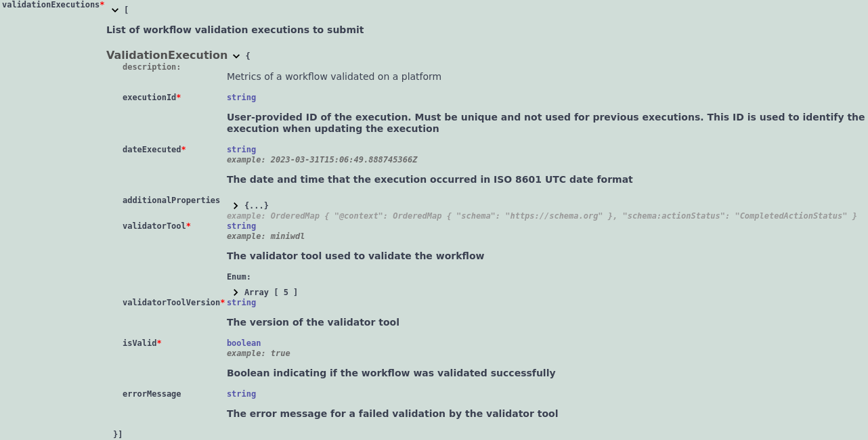Viewport: 868px width, 440px height.
Task: Click the errorMessage string type link
Action: (240, 393)
